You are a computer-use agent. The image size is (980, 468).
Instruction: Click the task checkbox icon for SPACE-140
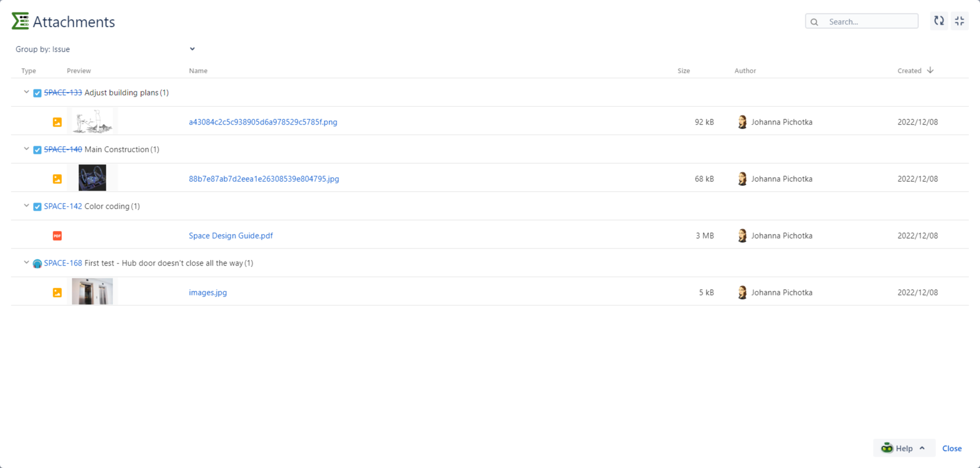click(x=37, y=150)
